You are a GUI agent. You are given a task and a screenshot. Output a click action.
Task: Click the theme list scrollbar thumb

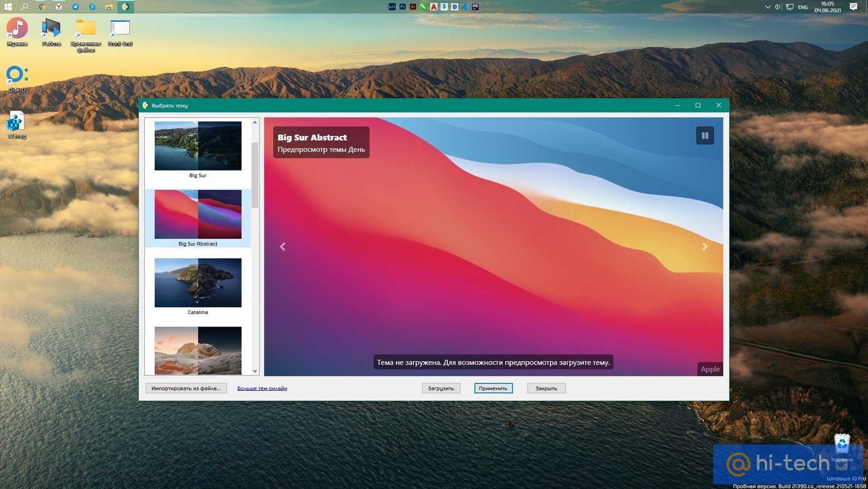(255, 175)
